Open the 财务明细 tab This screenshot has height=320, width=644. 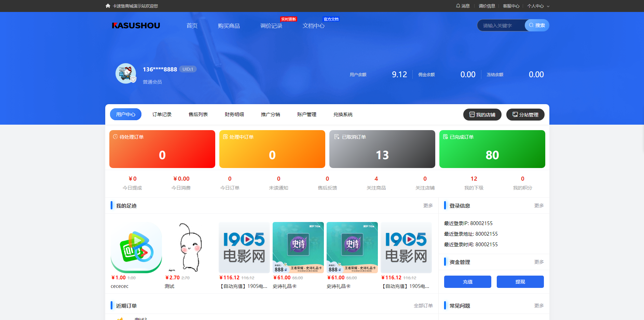[234, 114]
